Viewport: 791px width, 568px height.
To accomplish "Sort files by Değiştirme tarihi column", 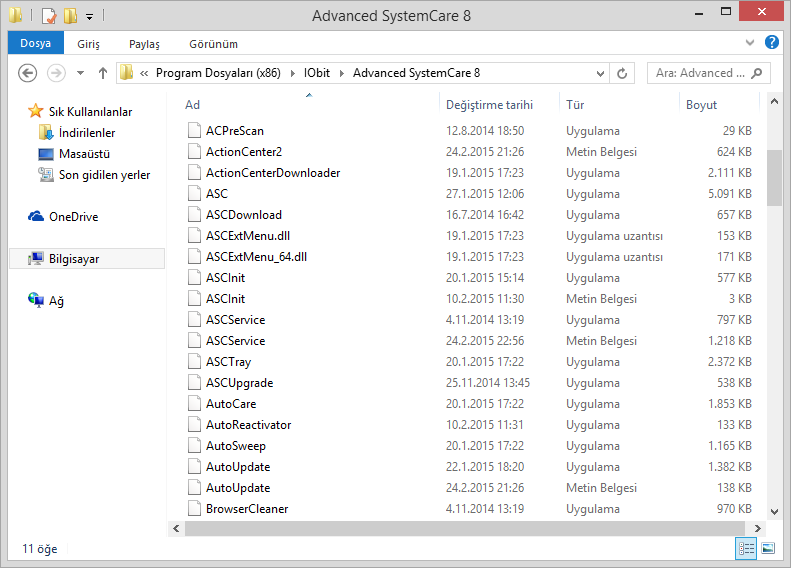I will (x=489, y=105).
